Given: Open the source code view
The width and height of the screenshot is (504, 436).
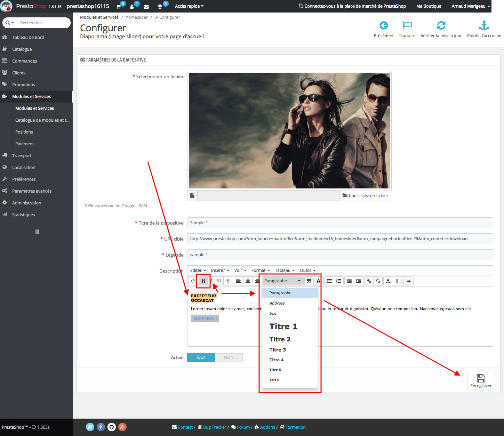Looking at the screenshot, I should pos(193,281).
